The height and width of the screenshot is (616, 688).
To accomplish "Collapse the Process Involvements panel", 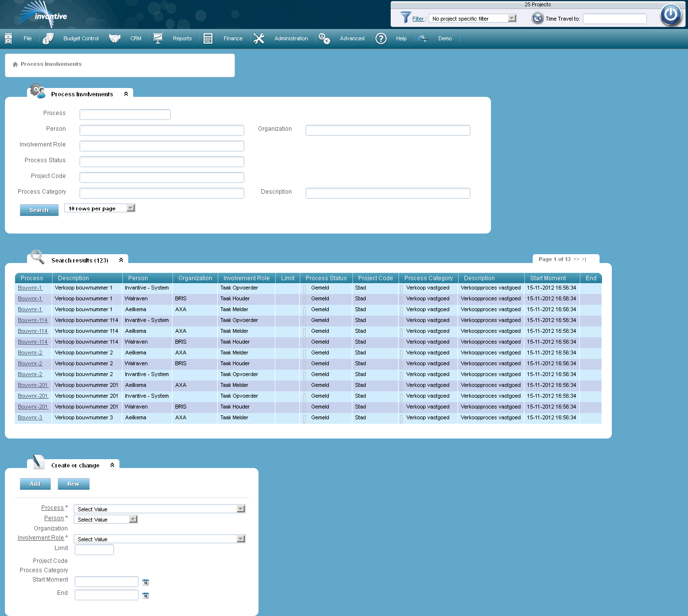I will click(x=126, y=93).
